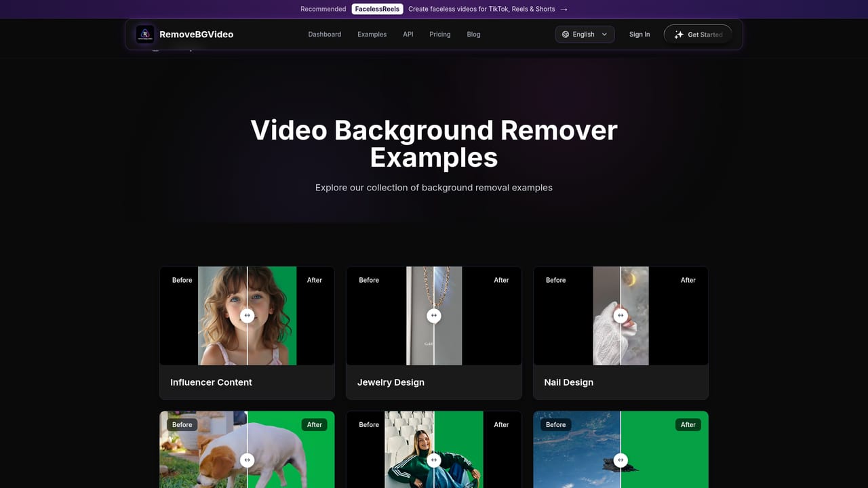
Task: Click slider handle on seated woman comparison
Action: [434, 460]
